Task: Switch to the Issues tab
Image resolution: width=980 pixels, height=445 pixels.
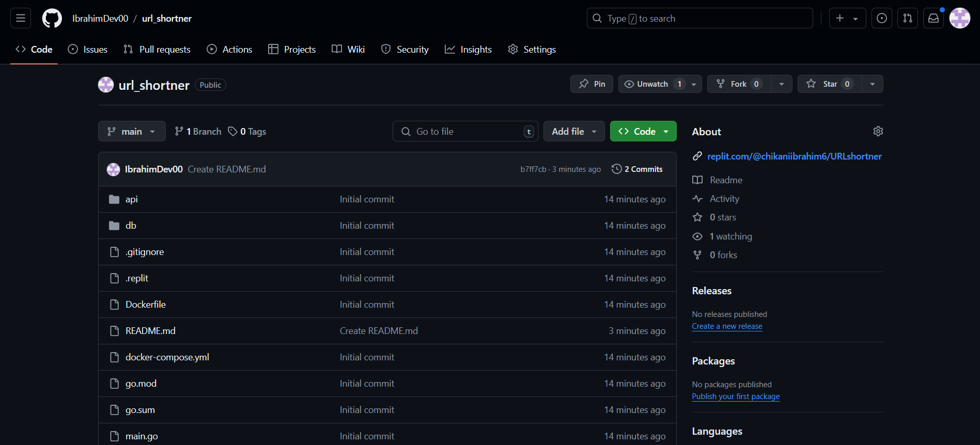Action: pos(88,50)
